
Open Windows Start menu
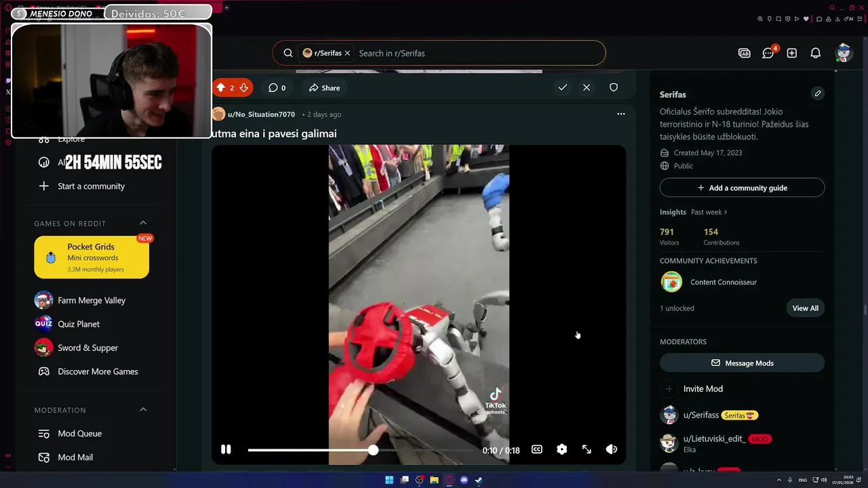pyautogui.click(x=389, y=480)
